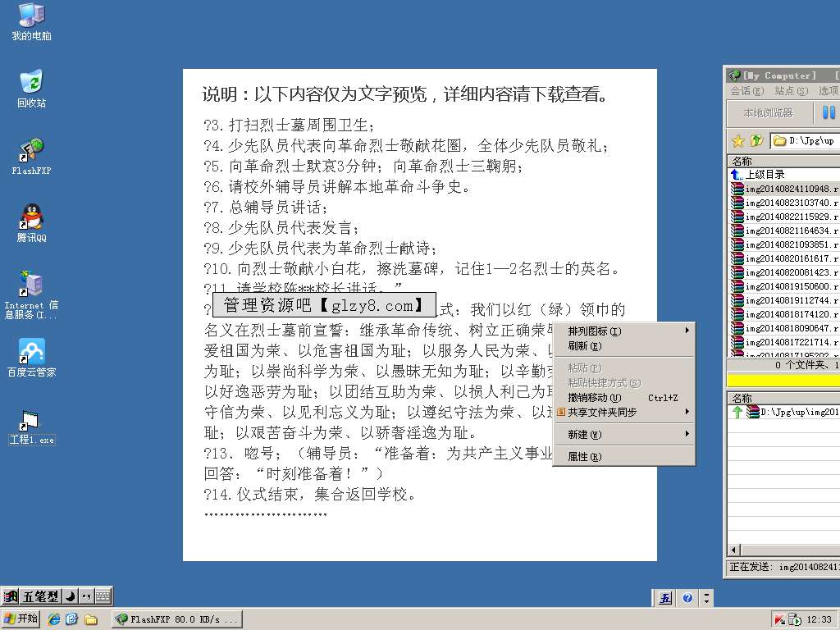Select the Internet 信息服务 desktop shortcut
This screenshot has height=630, width=840.
pyautogui.click(x=32, y=294)
